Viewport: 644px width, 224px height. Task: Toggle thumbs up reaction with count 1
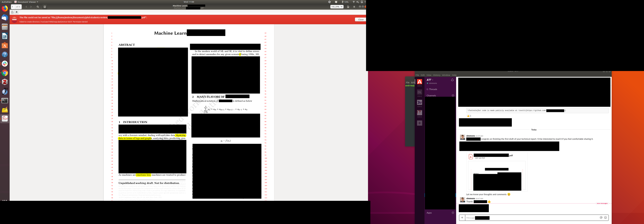point(469,116)
